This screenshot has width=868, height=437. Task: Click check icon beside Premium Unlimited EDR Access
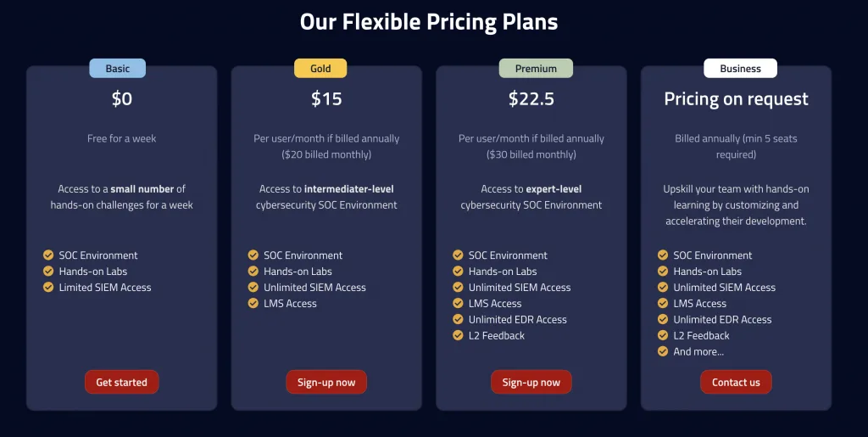point(459,320)
